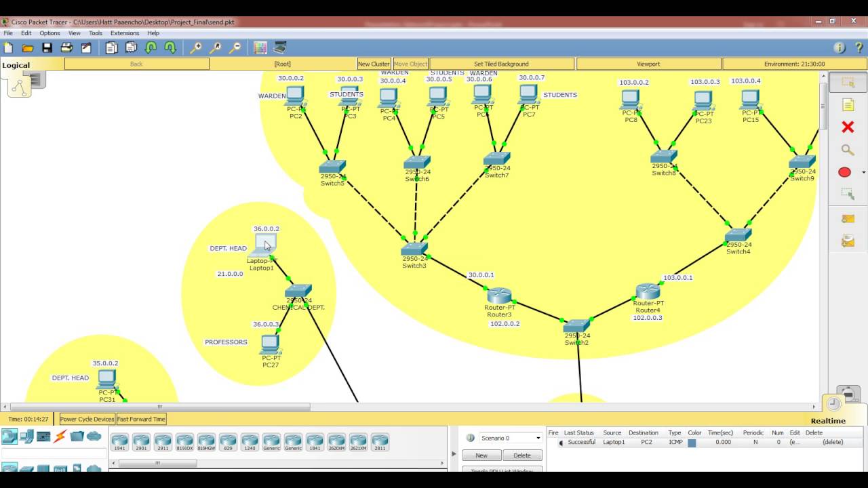Open the custom devices dialog icon
This screenshot has height=488, width=868.
coord(279,48)
